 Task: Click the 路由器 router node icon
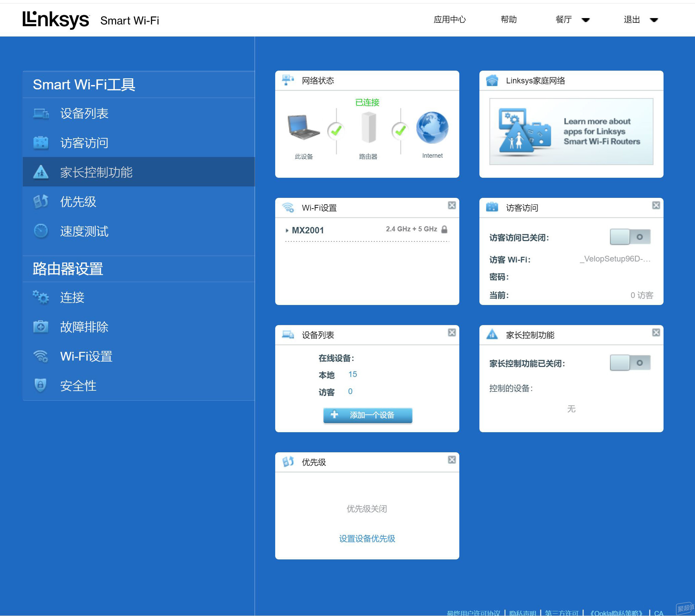(369, 128)
